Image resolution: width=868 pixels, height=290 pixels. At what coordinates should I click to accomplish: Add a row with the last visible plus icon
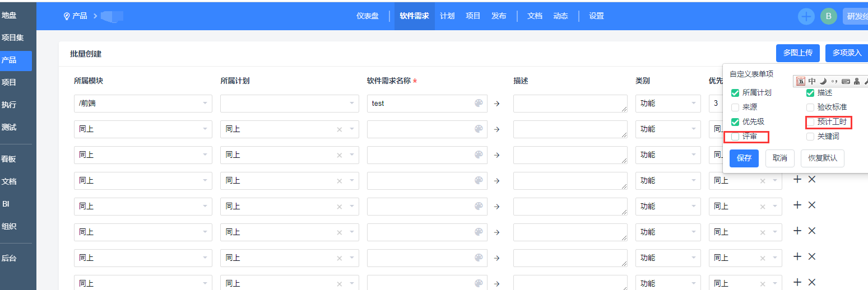coord(797,282)
